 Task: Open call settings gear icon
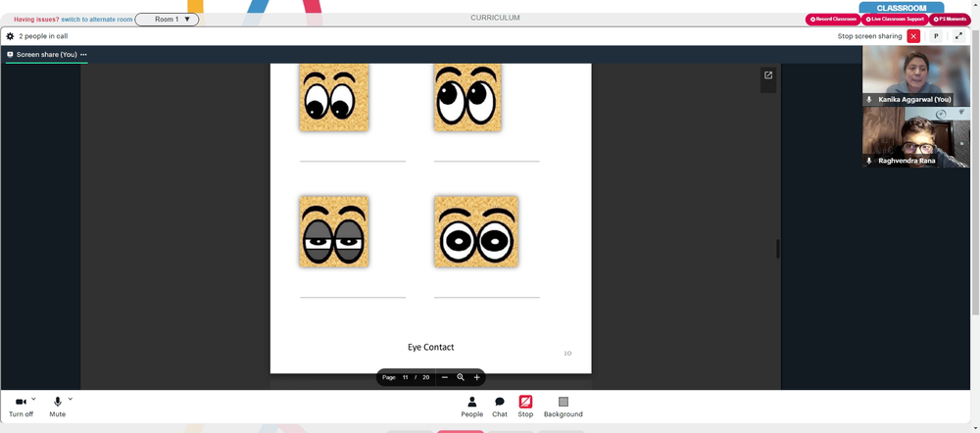point(10,36)
